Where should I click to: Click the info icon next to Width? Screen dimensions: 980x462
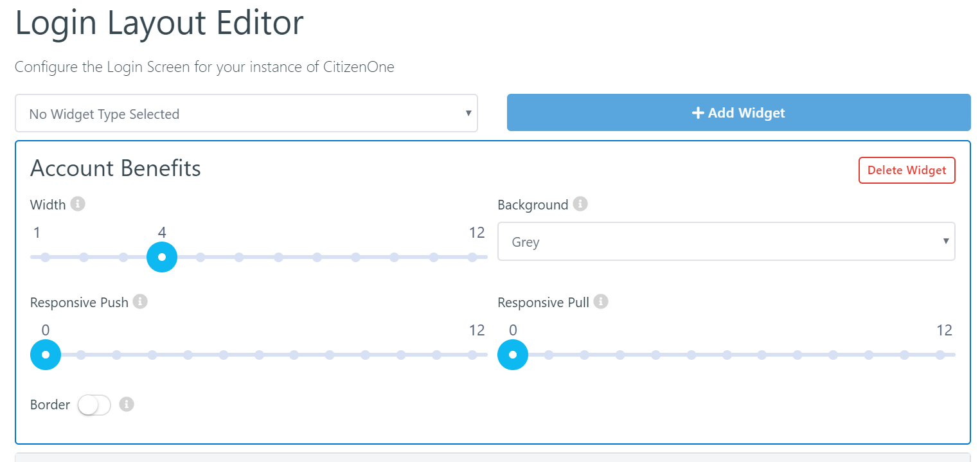78,204
